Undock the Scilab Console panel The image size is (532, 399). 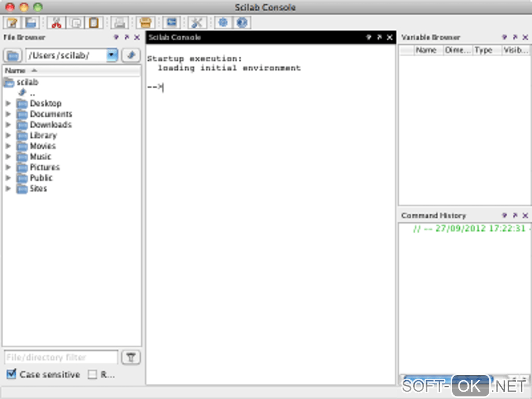(x=379, y=37)
